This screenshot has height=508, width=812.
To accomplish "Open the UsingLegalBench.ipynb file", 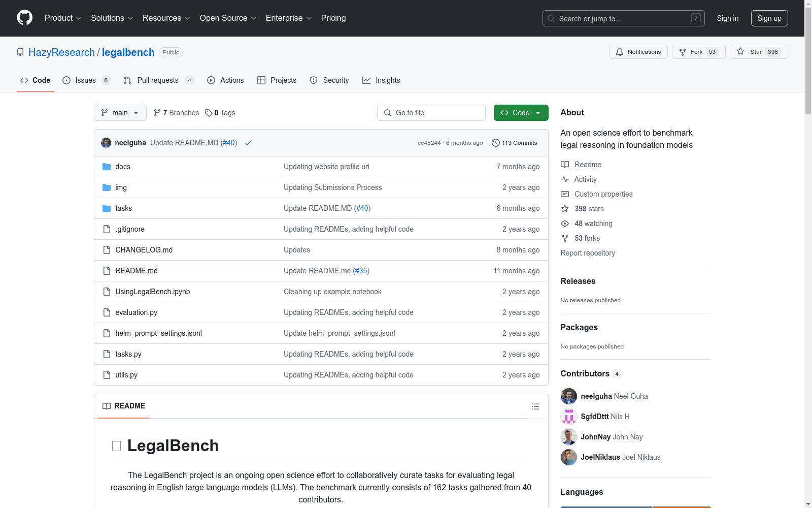I will [x=153, y=292].
